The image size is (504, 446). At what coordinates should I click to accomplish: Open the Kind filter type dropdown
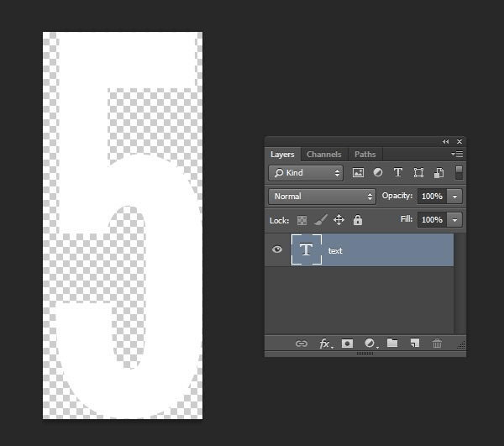(306, 173)
